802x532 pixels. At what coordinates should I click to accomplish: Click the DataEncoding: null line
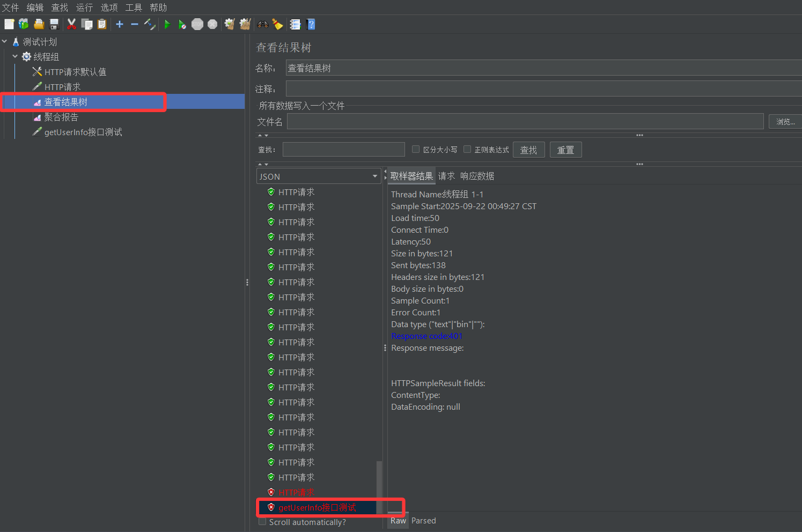click(425, 407)
